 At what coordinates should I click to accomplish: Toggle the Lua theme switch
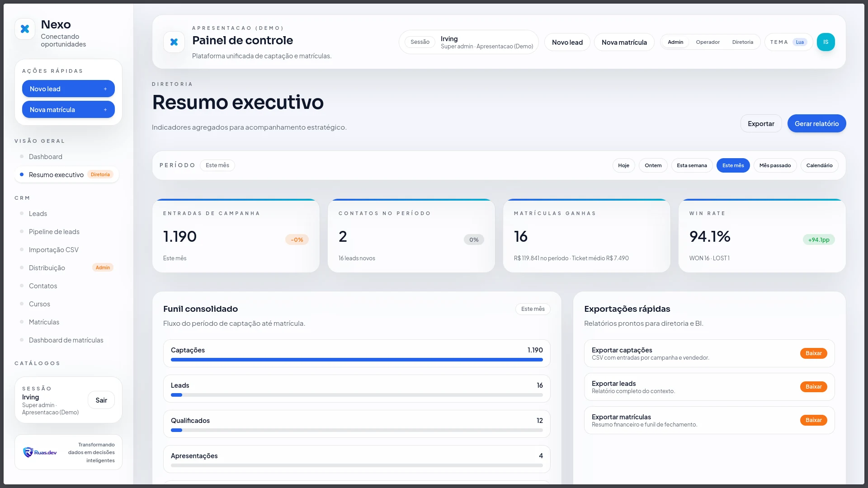(799, 42)
